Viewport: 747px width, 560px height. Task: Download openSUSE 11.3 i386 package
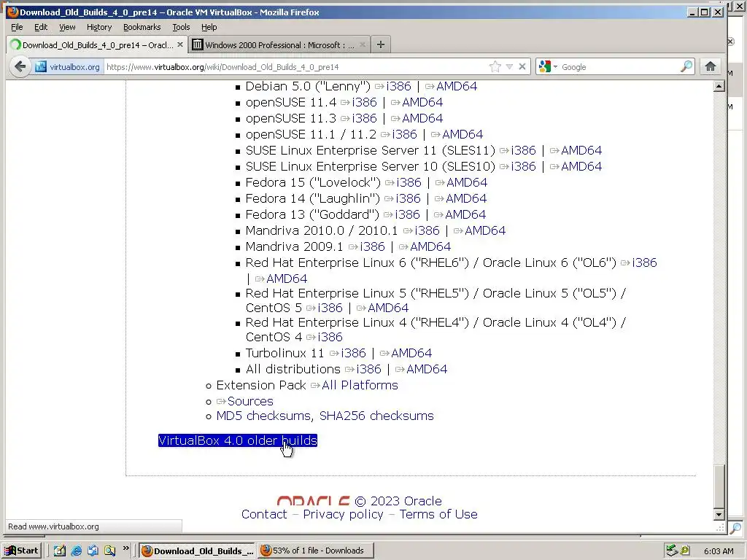point(365,118)
